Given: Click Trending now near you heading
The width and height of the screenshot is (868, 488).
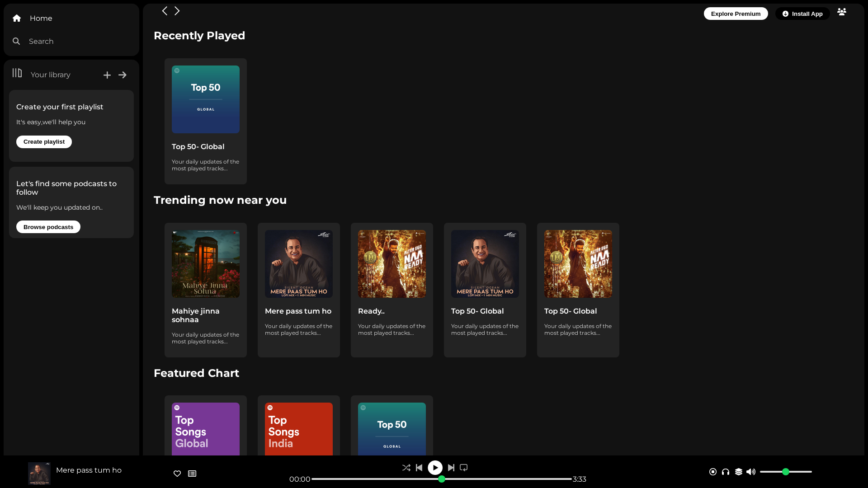Looking at the screenshot, I should (x=220, y=200).
